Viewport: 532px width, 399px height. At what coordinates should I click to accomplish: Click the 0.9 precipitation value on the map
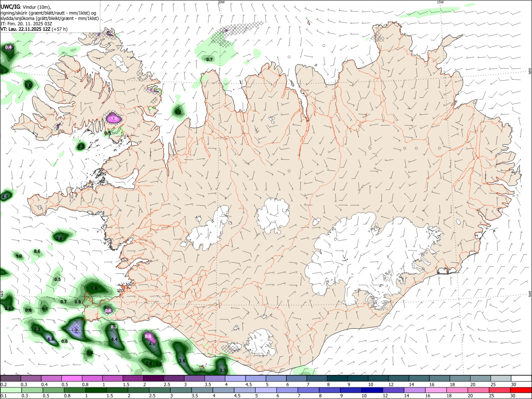[28, 310]
